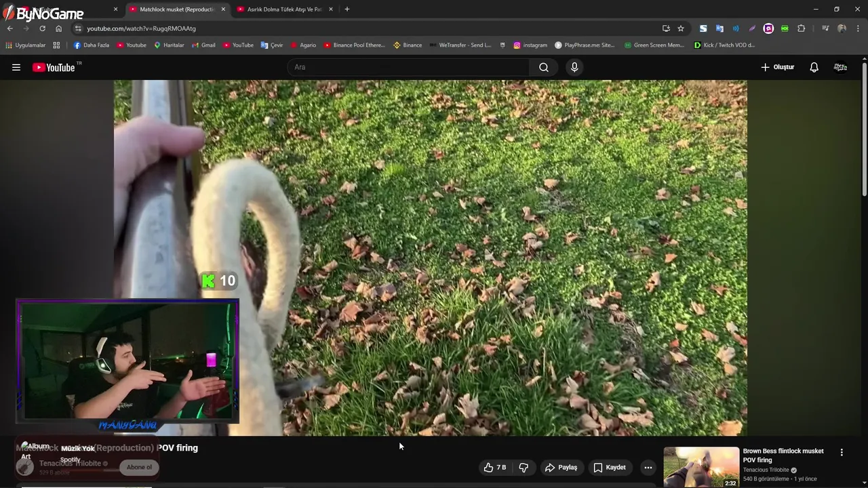Open a new browser tab
The image size is (868, 488).
coord(347,9)
